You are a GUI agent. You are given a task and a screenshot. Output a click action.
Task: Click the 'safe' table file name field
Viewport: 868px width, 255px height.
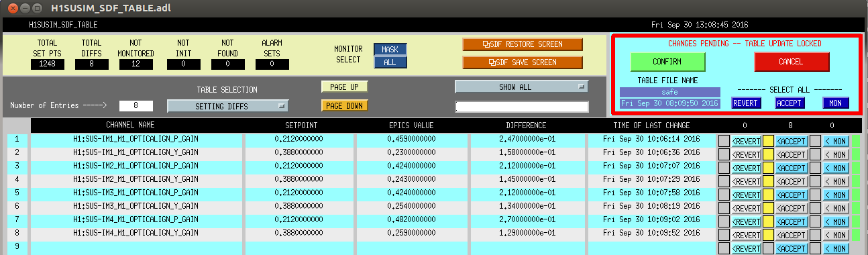click(669, 92)
